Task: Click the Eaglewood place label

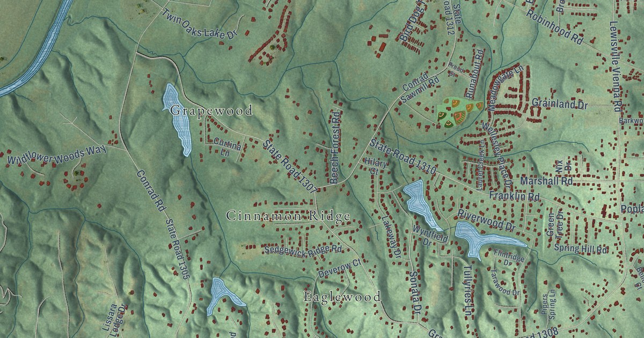Action: [342, 297]
